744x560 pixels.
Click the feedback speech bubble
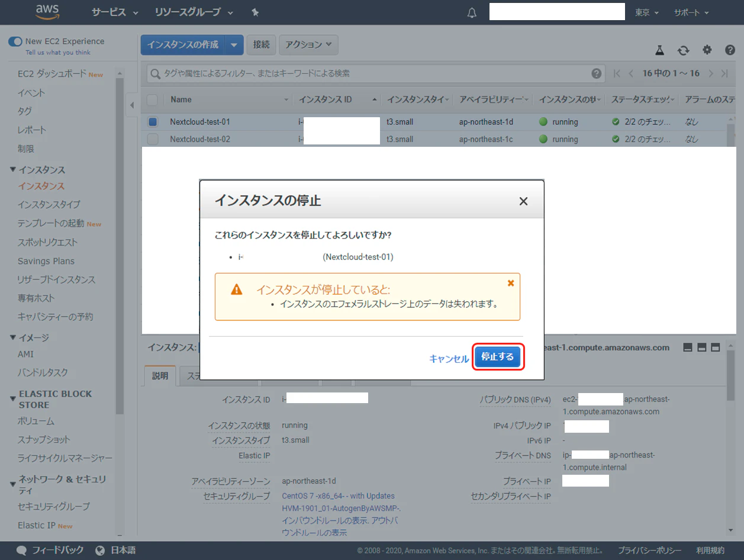click(22, 550)
